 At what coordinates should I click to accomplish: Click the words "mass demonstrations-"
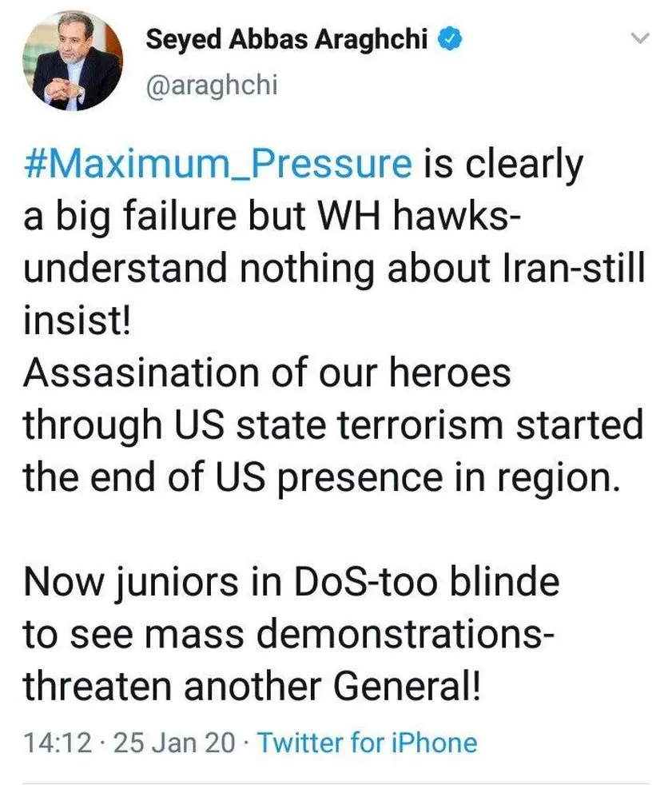click(x=378, y=633)
